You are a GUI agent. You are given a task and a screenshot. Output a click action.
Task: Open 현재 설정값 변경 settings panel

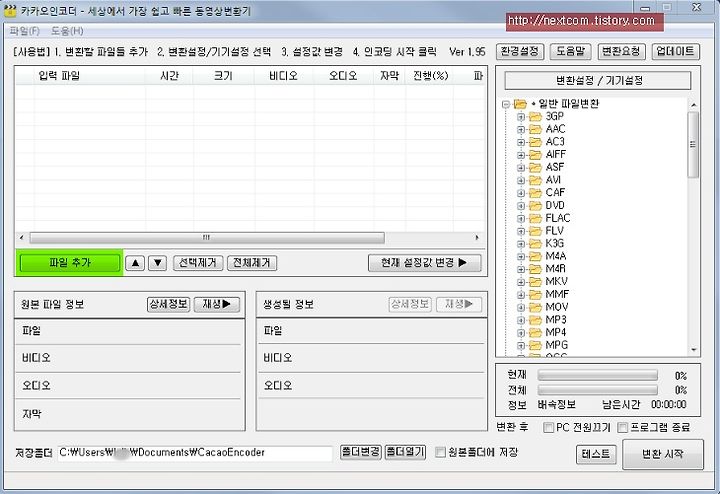(x=425, y=263)
